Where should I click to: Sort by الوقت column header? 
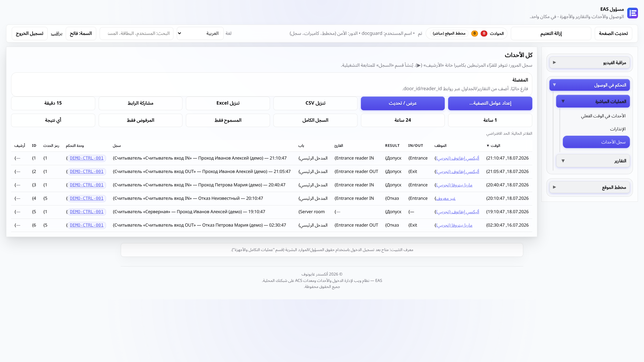tap(493, 145)
